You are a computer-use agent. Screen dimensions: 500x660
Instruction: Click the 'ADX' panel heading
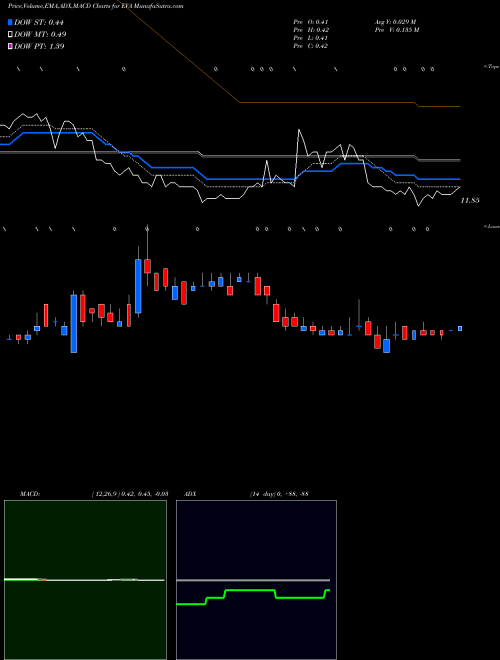click(x=190, y=494)
